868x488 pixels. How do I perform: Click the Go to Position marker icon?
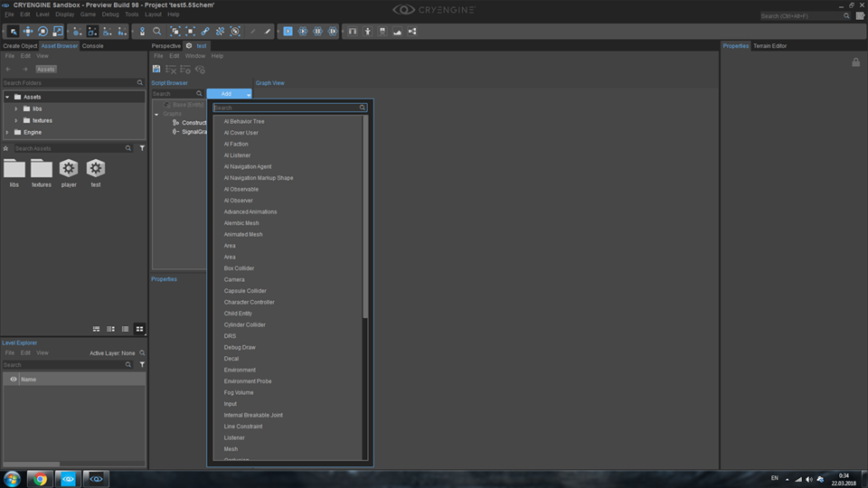[142, 32]
